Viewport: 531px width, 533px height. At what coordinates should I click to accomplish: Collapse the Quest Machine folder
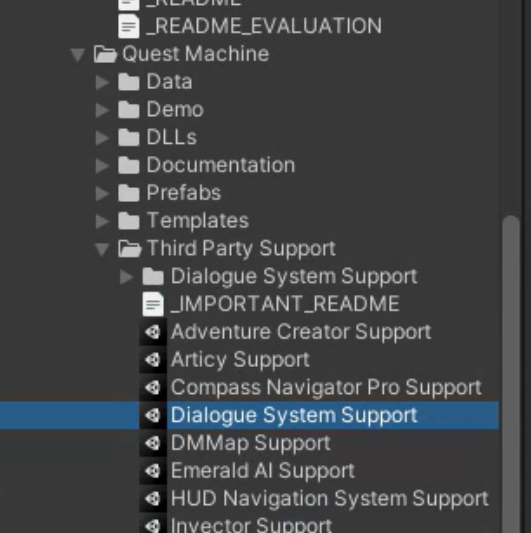click(x=78, y=55)
